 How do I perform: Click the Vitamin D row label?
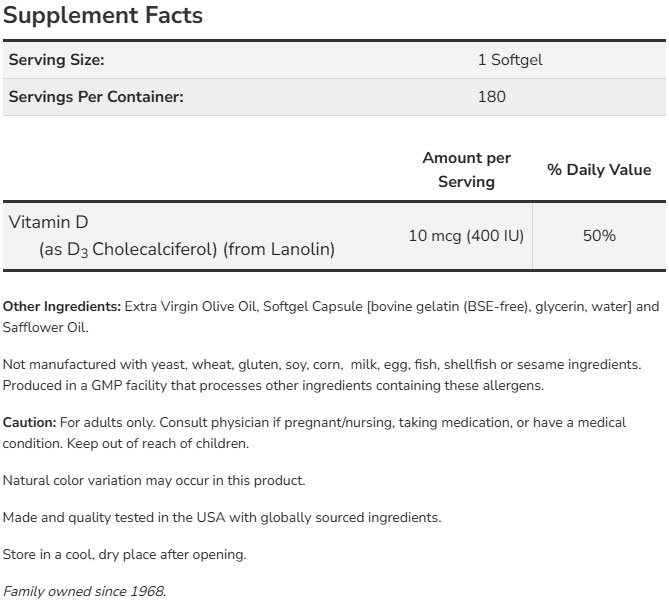coord(48,222)
